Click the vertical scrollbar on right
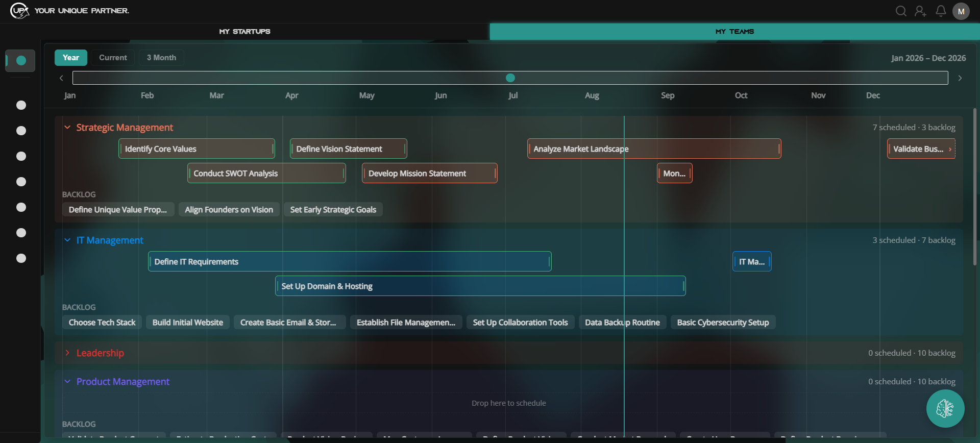This screenshot has height=443, width=980. pyautogui.click(x=974, y=186)
